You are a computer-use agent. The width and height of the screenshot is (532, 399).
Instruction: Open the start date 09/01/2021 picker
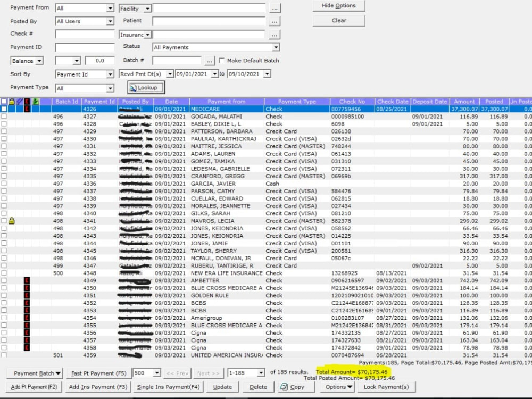214,74
